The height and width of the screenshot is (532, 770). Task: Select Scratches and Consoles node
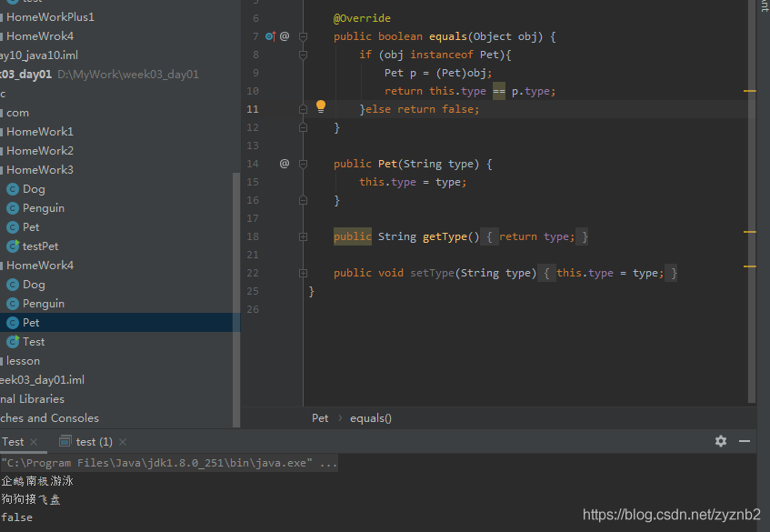[50, 418]
